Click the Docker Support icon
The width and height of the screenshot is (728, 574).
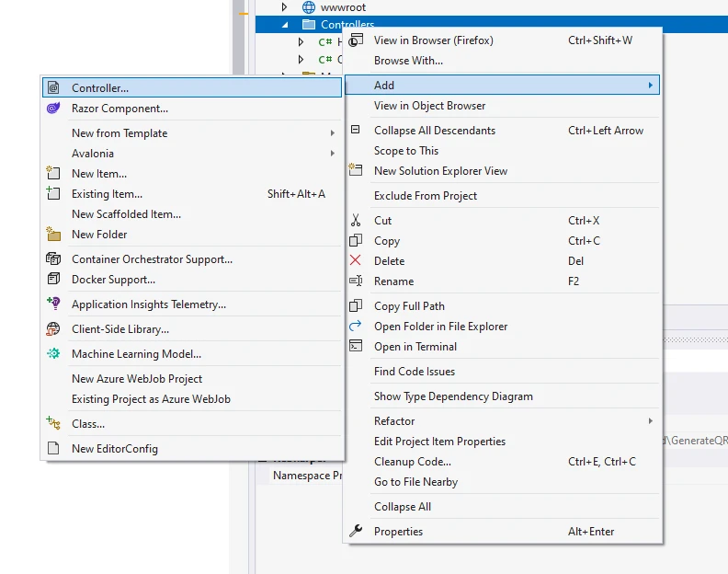click(53, 280)
